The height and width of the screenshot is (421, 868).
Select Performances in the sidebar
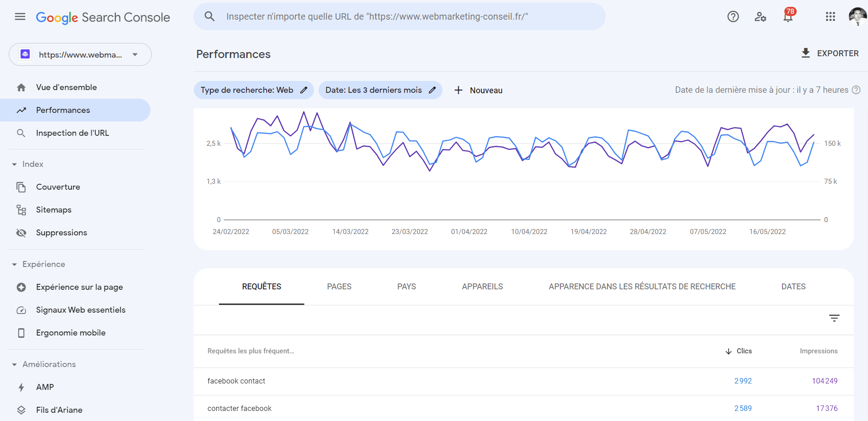(75, 110)
